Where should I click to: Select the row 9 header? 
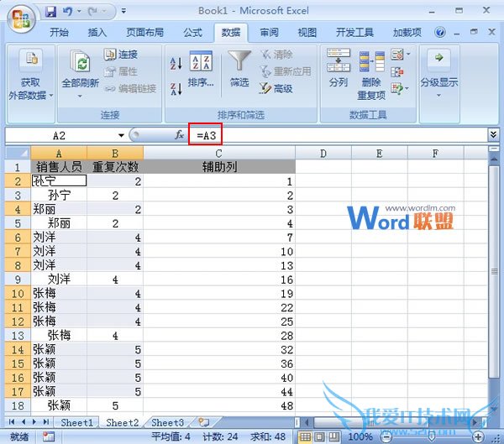point(18,279)
